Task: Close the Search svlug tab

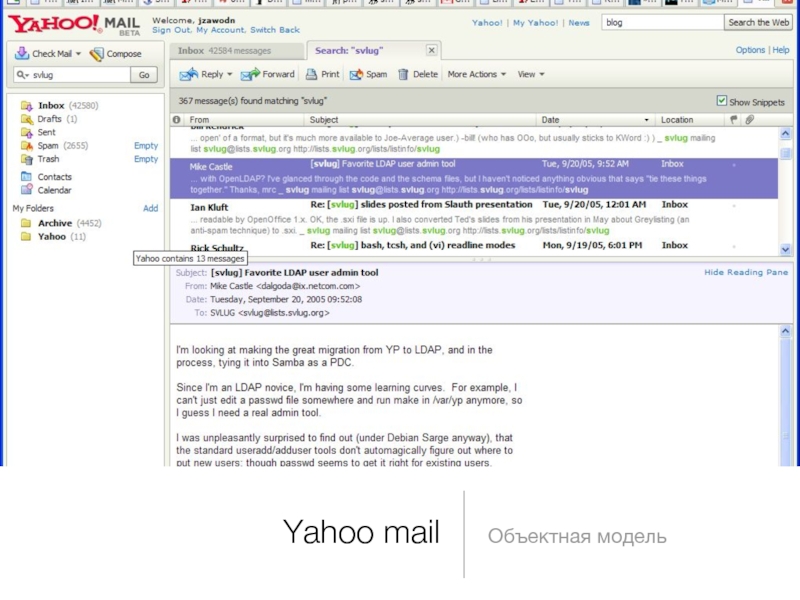Action: pos(432,50)
